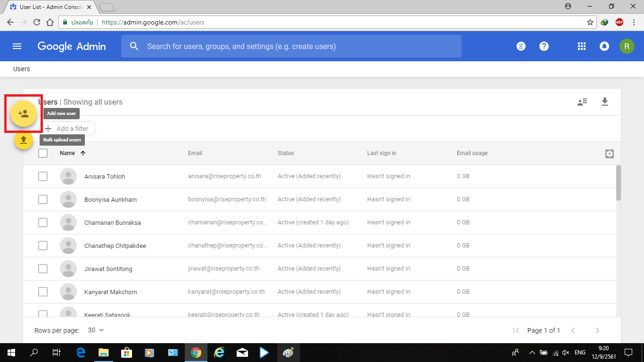644x362 pixels.
Task: Open the Google apps grid
Action: (581, 46)
